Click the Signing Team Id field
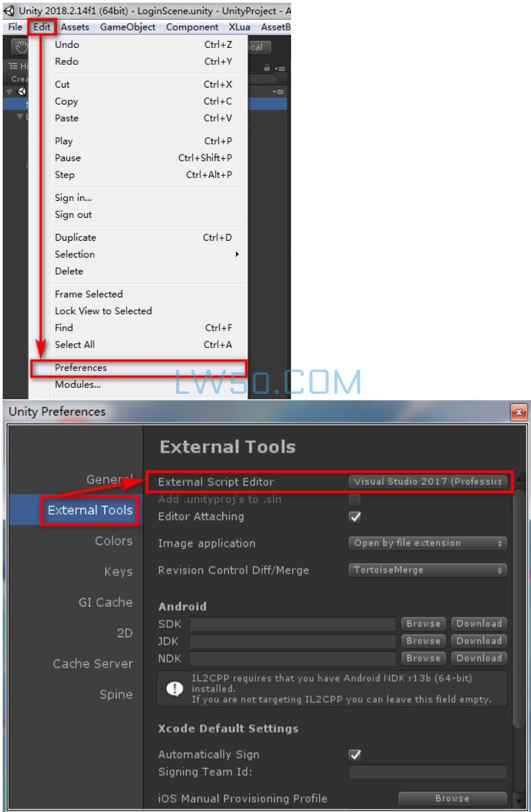This screenshot has width=531, height=812. (428, 771)
